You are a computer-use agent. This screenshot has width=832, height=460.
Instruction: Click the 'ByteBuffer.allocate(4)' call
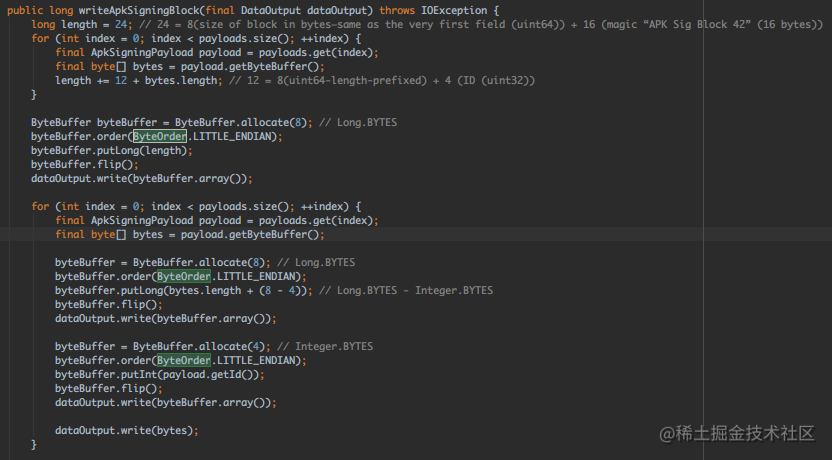click(198, 346)
